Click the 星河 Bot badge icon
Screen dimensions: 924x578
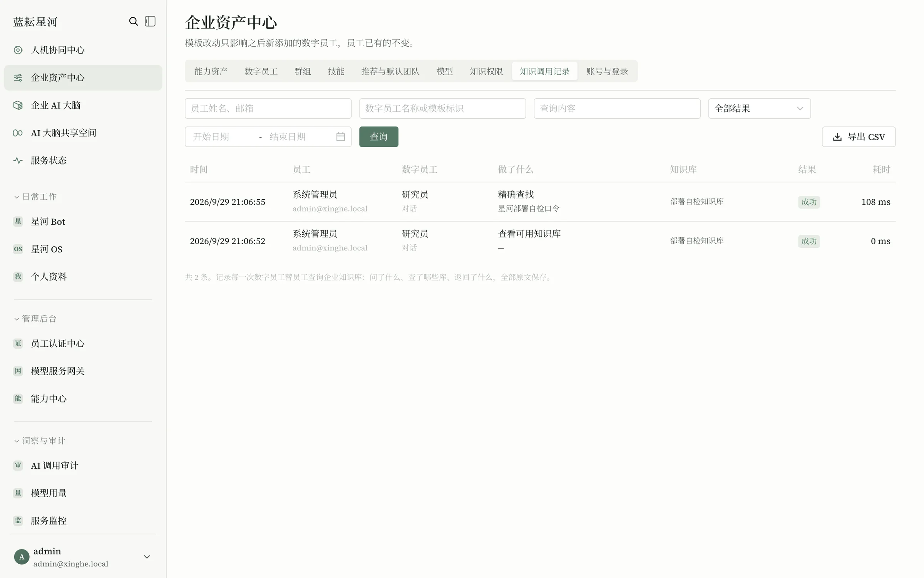pos(18,221)
